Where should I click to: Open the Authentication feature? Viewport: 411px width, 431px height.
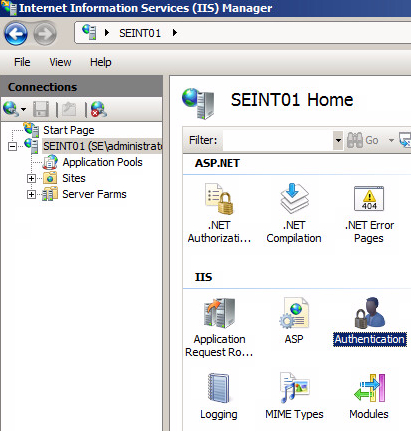pyautogui.click(x=370, y=322)
